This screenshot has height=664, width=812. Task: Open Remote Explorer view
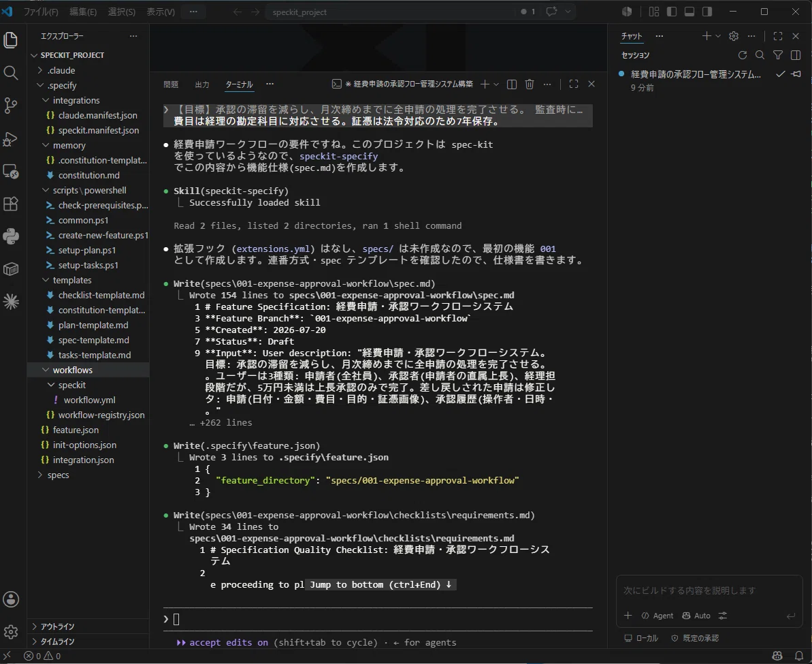coord(11,171)
